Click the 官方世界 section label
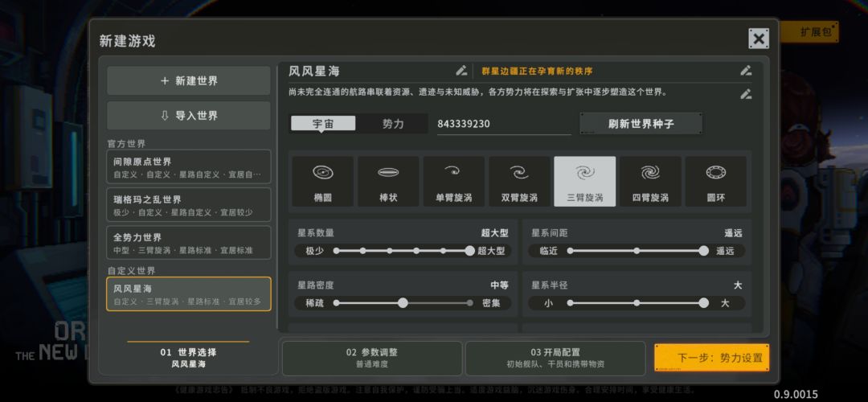 coord(126,143)
